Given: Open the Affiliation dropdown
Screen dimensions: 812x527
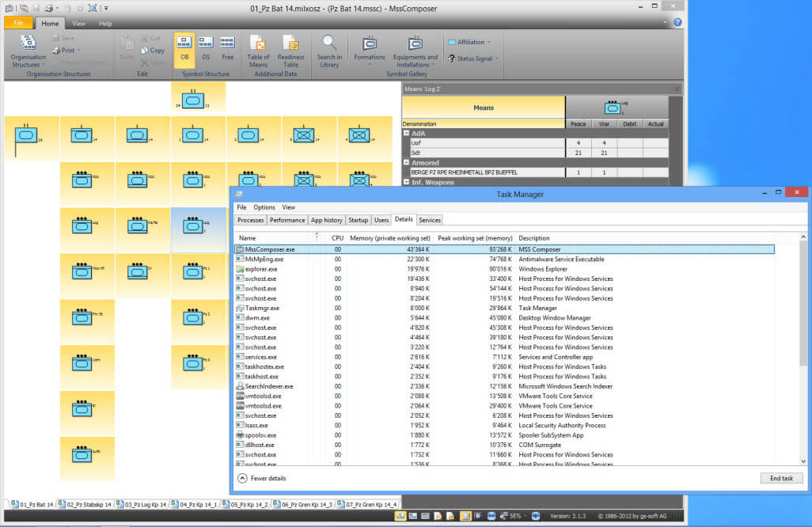Looking at the screenshot, I should (x=469, y=42).
